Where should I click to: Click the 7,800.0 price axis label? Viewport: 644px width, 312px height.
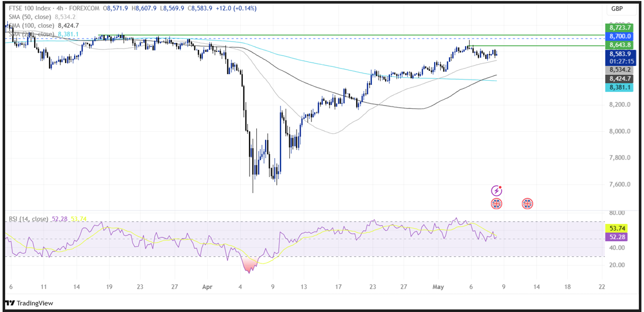tap(619, 158)
